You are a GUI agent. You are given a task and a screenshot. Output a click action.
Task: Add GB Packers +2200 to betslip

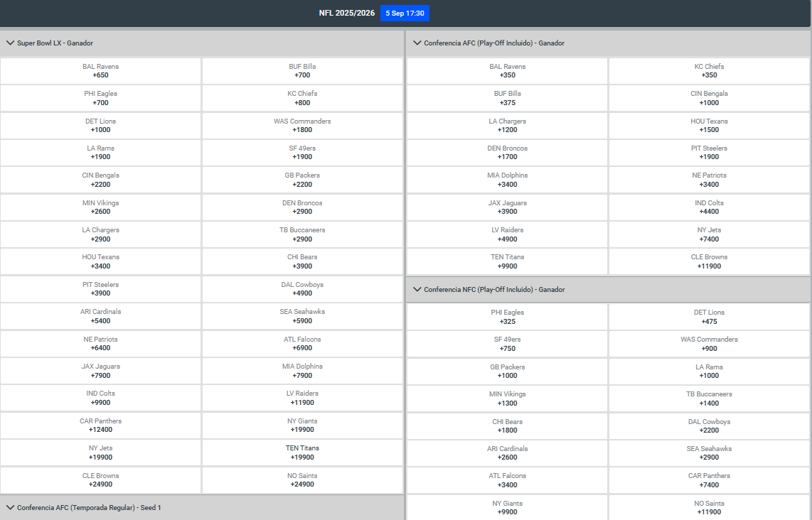(302, 180)
